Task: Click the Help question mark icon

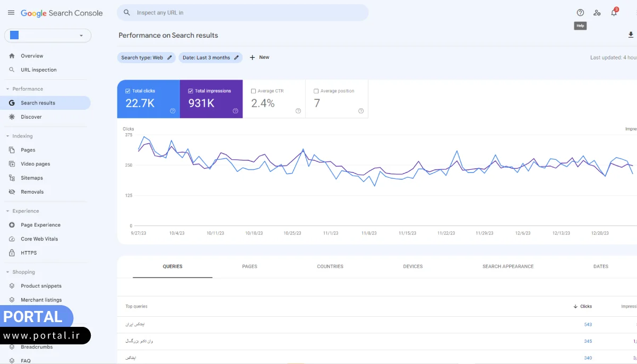Action: 580,12
